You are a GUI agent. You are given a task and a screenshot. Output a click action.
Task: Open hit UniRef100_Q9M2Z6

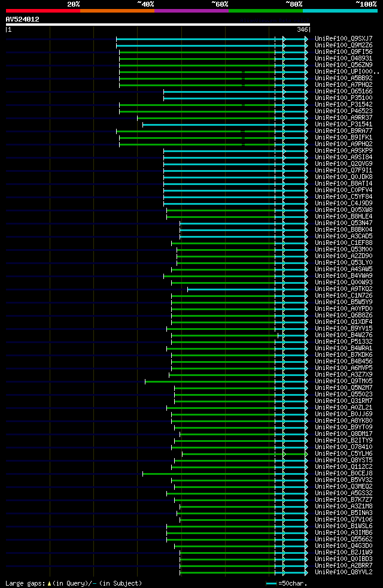(x=344, y=46)
